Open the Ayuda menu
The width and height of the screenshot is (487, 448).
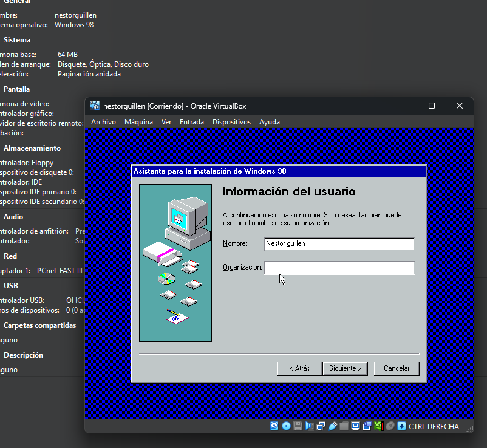(x=270, y=122)
